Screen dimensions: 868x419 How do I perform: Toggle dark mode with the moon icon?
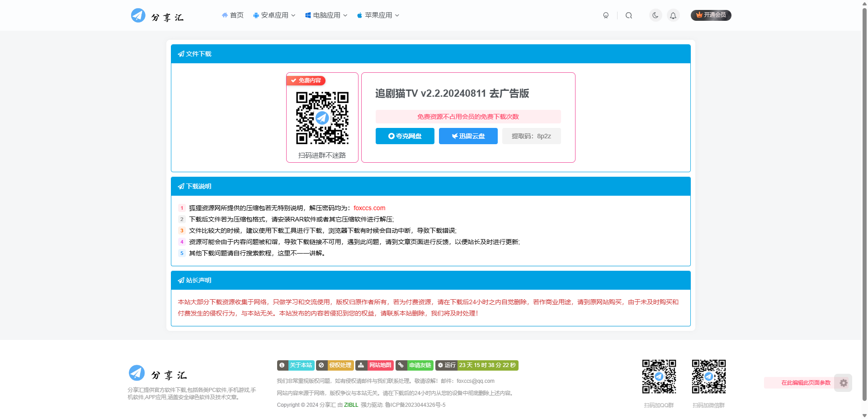point(655,15)
